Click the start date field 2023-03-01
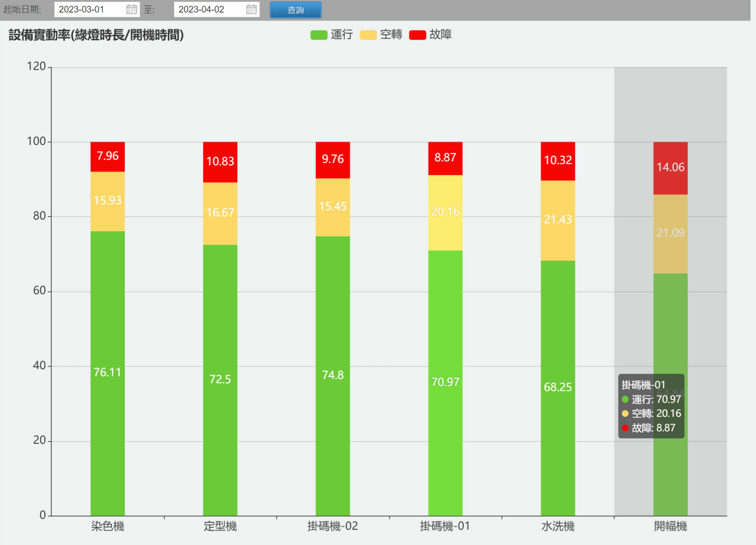This screenshot has width=756, height=545. point(97,9)
